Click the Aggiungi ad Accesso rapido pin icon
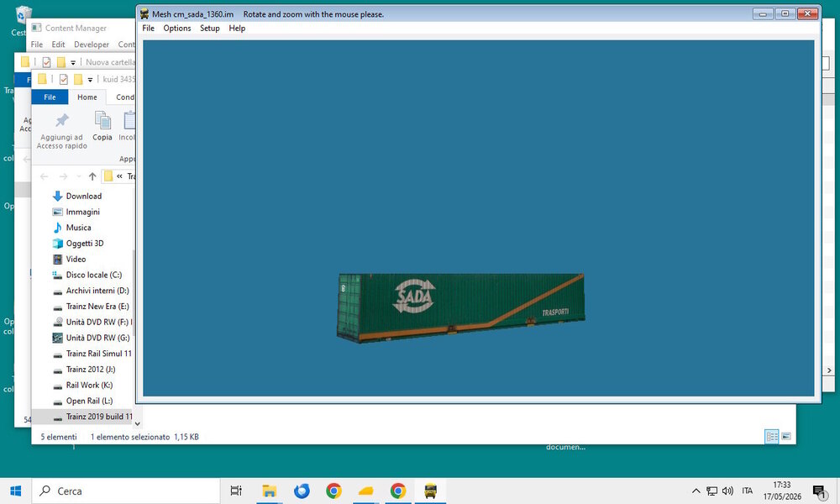This screenshot has height=504, width=840. pyautogui.click(x=62, y=120)
